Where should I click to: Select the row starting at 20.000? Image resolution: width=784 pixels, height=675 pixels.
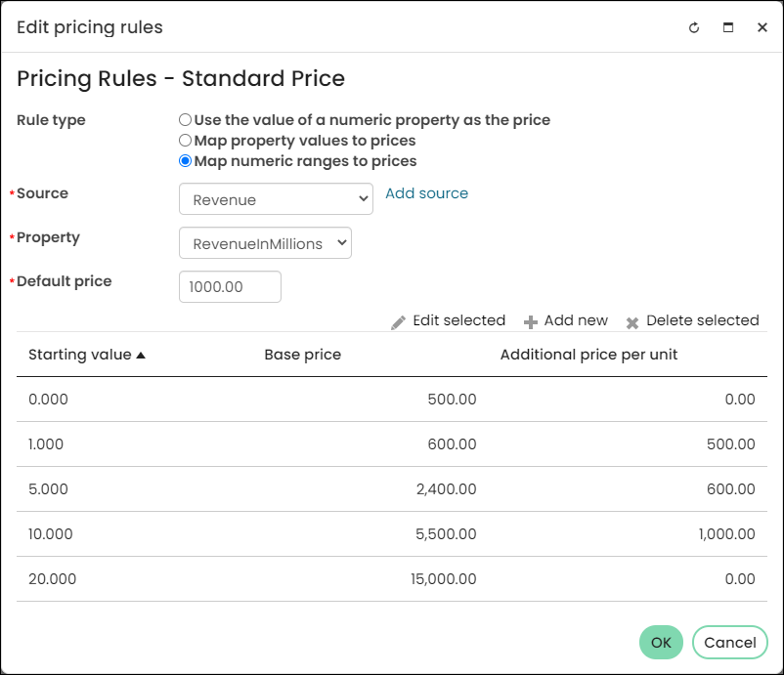392,579
